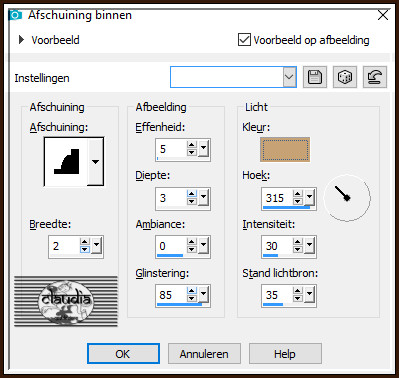Click the Hoek input field

pos(277,198)
